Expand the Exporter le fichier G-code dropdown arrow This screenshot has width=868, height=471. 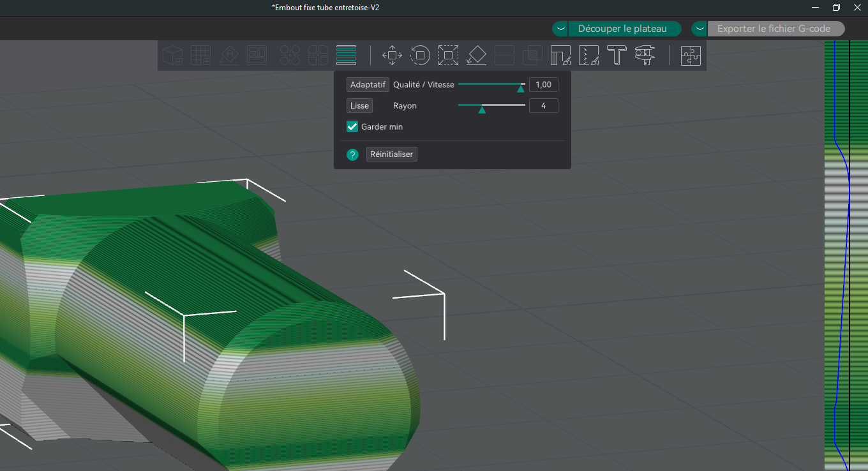[x=700, y=29]
